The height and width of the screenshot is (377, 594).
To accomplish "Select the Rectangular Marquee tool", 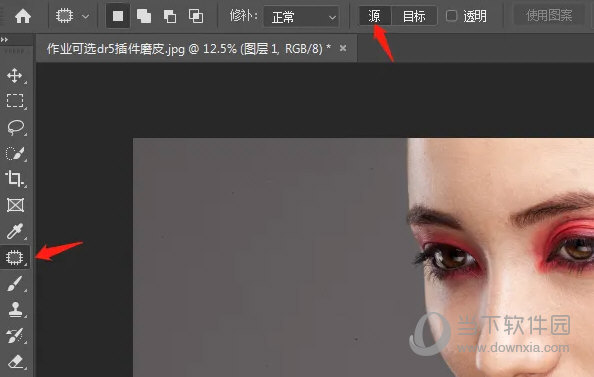I will [15, 101].
